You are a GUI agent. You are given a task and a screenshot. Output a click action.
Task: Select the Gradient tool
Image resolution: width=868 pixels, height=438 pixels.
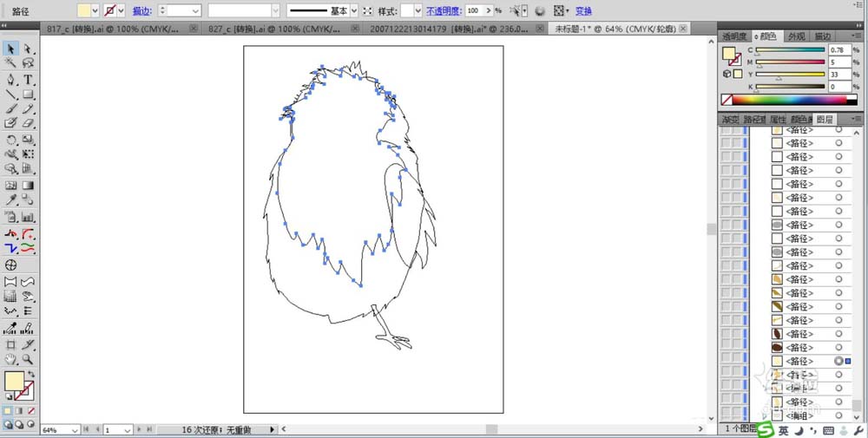(x=29, y=186)
